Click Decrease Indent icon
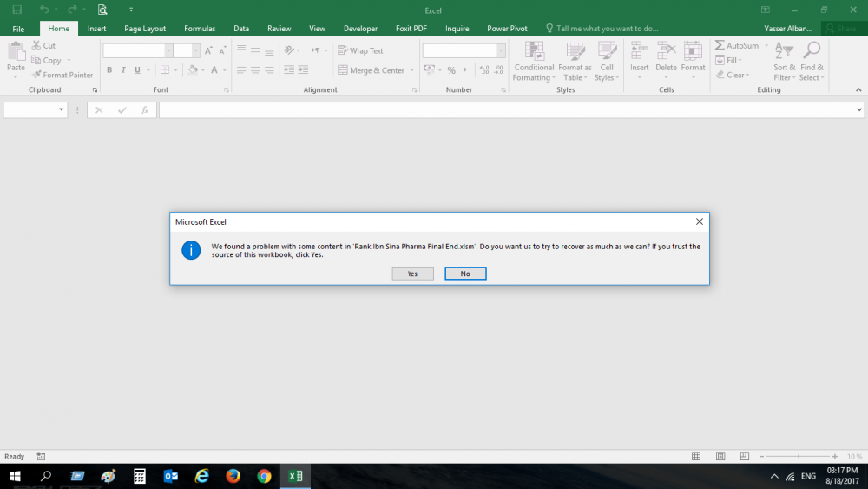 coord(289,69)
